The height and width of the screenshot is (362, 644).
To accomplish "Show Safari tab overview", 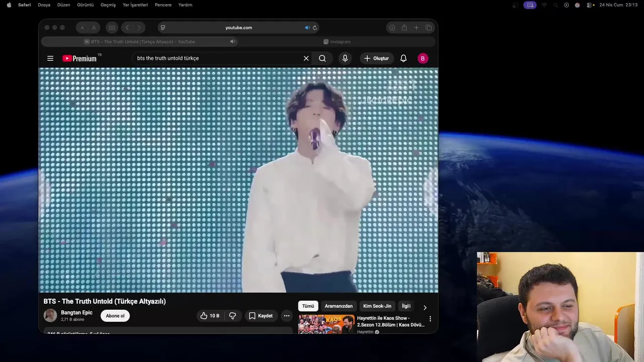I will tap(429, 28).
